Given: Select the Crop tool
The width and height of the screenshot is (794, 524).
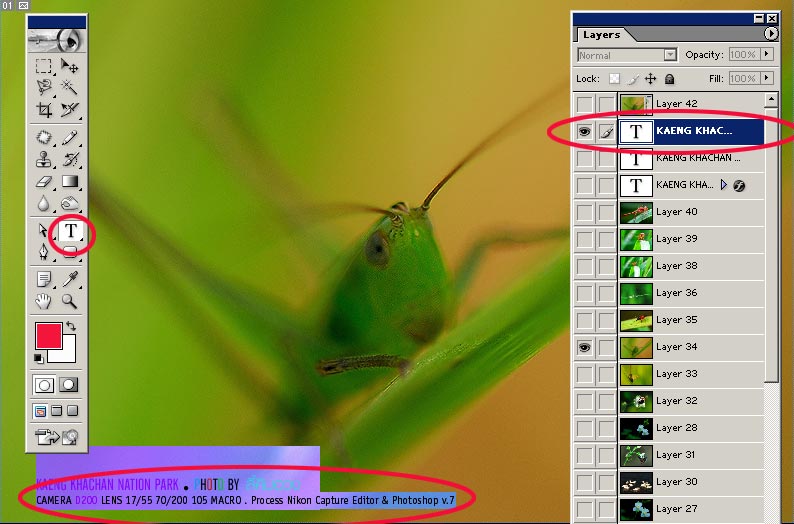Looking at the screenshot, I should (x=44, y=111).
